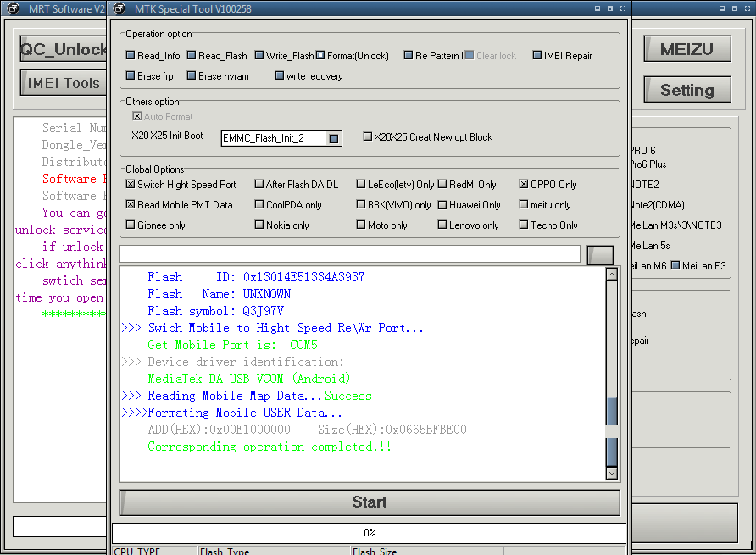The width and height of the screenshot is (756, 555).
Task: Enable the meitu only checkbox
Action: point(524,204)
